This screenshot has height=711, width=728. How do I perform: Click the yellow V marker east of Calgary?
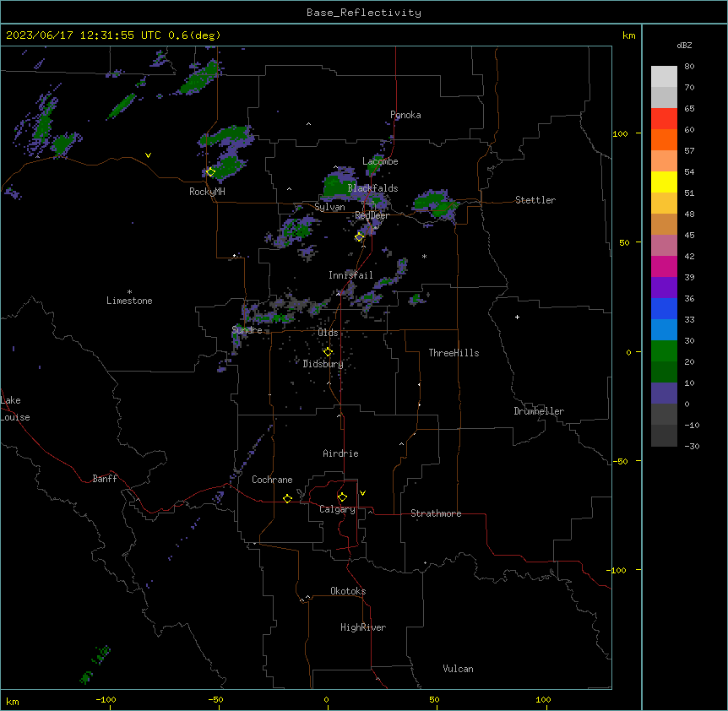pyautogui.click(x=362, y=493)
